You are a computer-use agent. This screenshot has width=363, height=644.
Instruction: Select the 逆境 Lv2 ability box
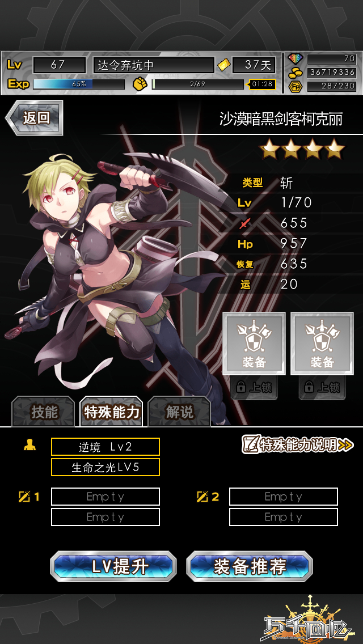(x=105, y=447)
